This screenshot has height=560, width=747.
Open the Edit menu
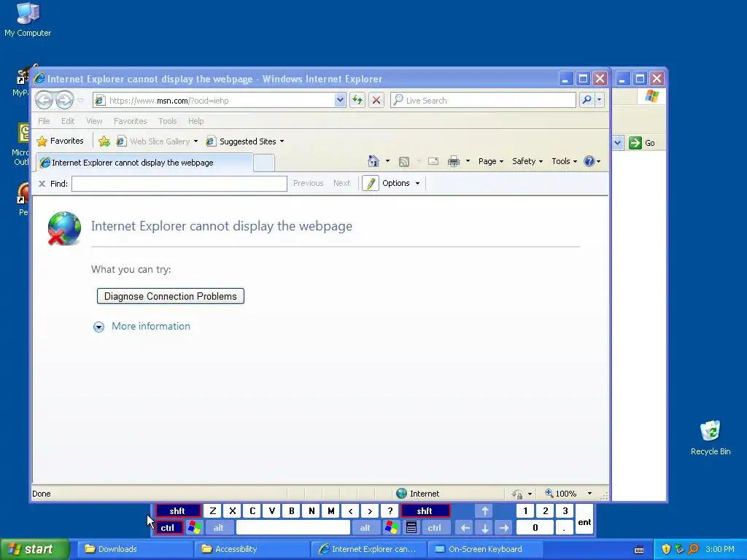(x=68, y=121)
